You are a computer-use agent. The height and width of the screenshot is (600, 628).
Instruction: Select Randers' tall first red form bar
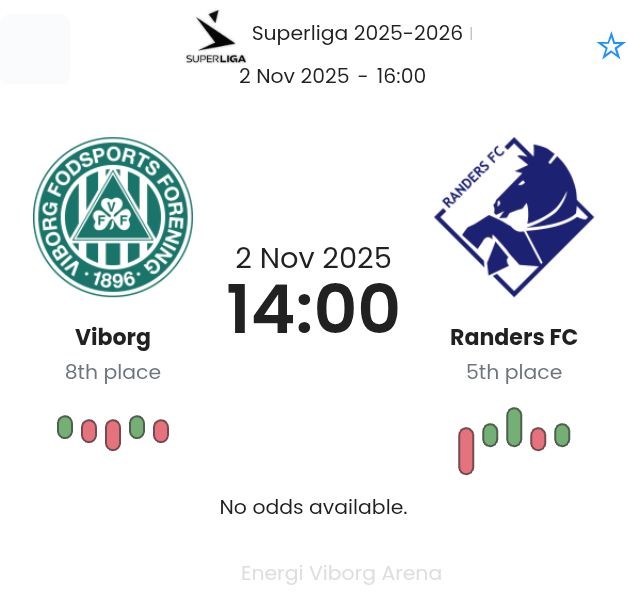[x=466, y=451]
